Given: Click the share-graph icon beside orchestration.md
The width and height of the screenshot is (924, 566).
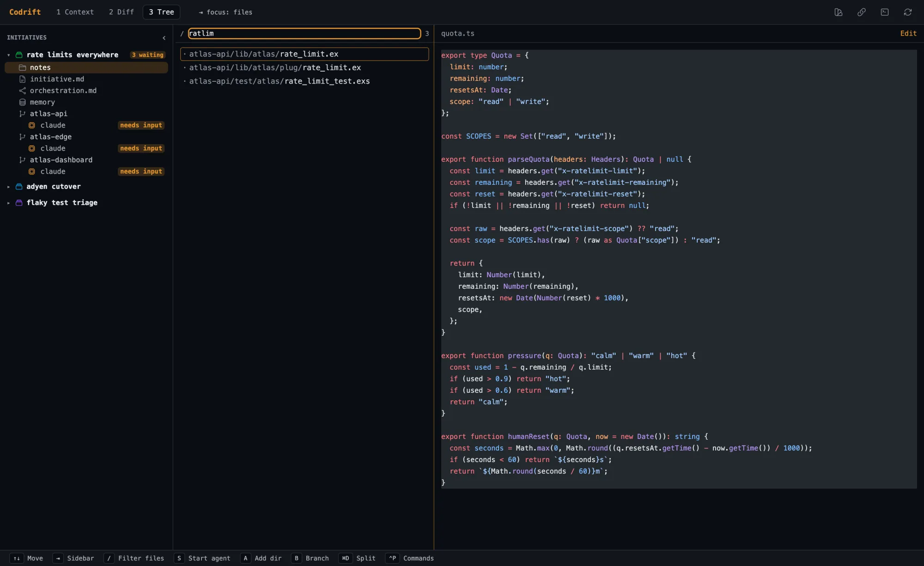Looking at the screenshot, I should 22,91.
